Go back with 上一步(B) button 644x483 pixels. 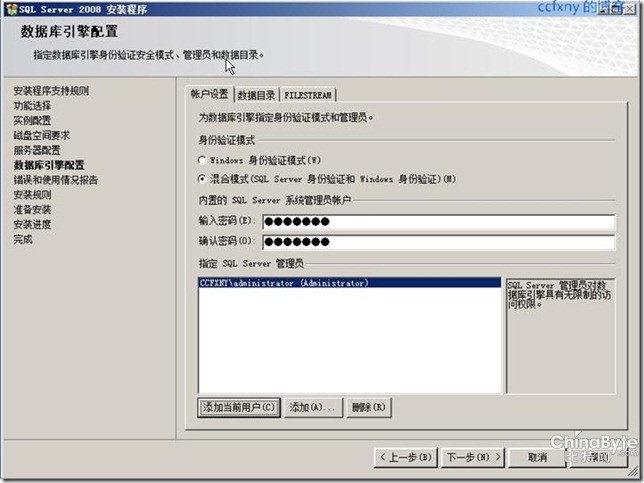pyautogui.click(x=405, y=457)
